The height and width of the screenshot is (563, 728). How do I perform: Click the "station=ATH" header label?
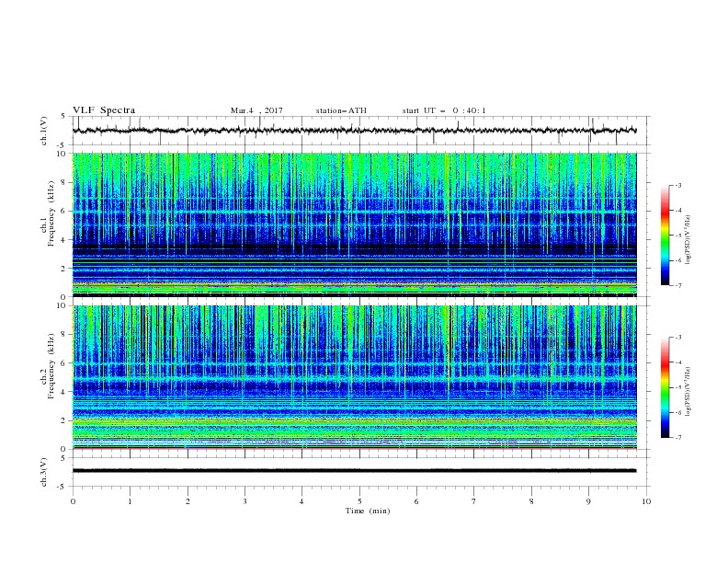pyautogui.click(x=341, y=110)
